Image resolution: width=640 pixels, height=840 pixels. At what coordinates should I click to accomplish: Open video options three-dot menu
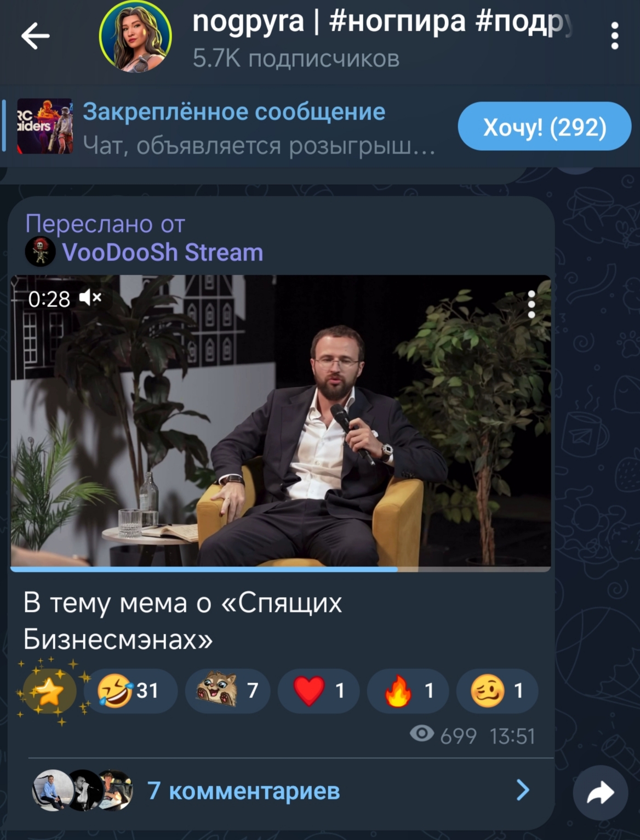point(531,305)
